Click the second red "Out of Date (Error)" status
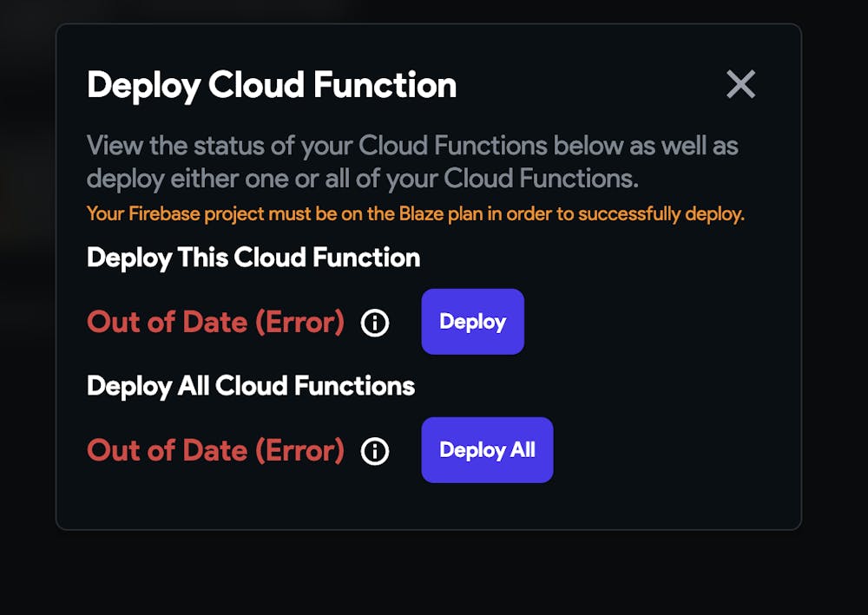This screenshot has width=868, height=615. (215, 451)
